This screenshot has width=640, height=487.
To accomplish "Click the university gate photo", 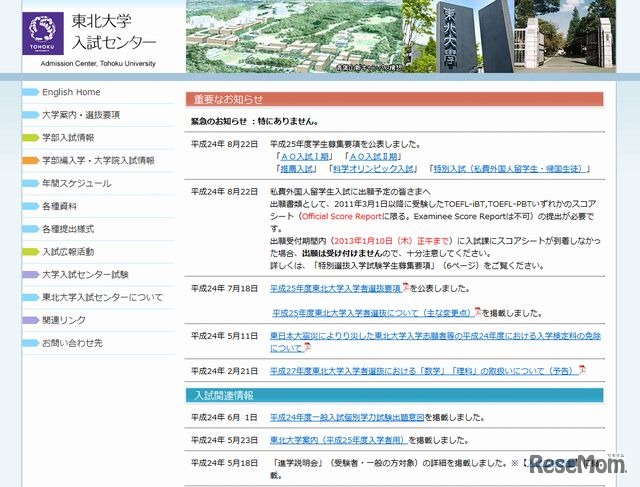I will click(565, 36).
